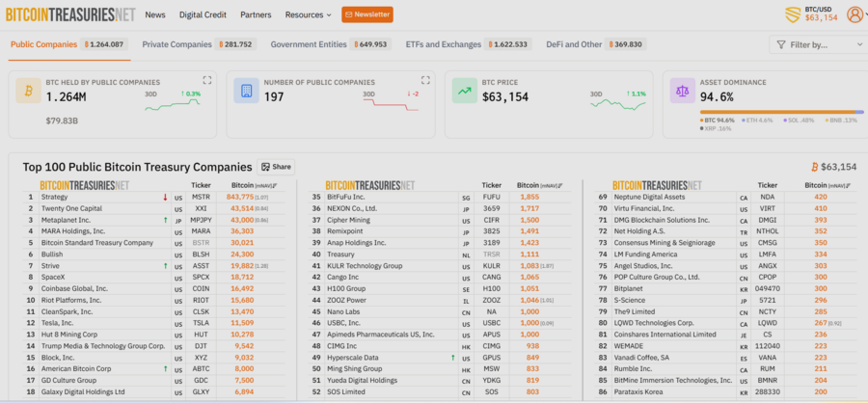Click the BitcoinTreasuries.NET logo
This screenshot has height=403, width=868.
(70, 15)
